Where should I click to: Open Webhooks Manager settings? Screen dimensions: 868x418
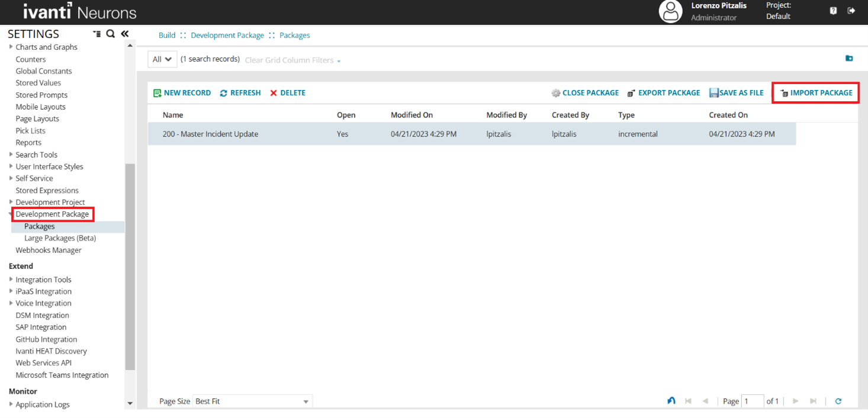(x=49, y=250)
